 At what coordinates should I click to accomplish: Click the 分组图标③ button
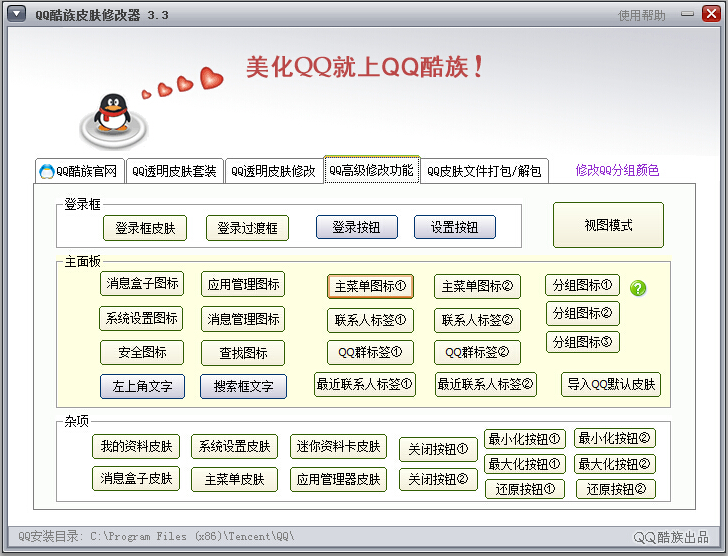point(583,342)
